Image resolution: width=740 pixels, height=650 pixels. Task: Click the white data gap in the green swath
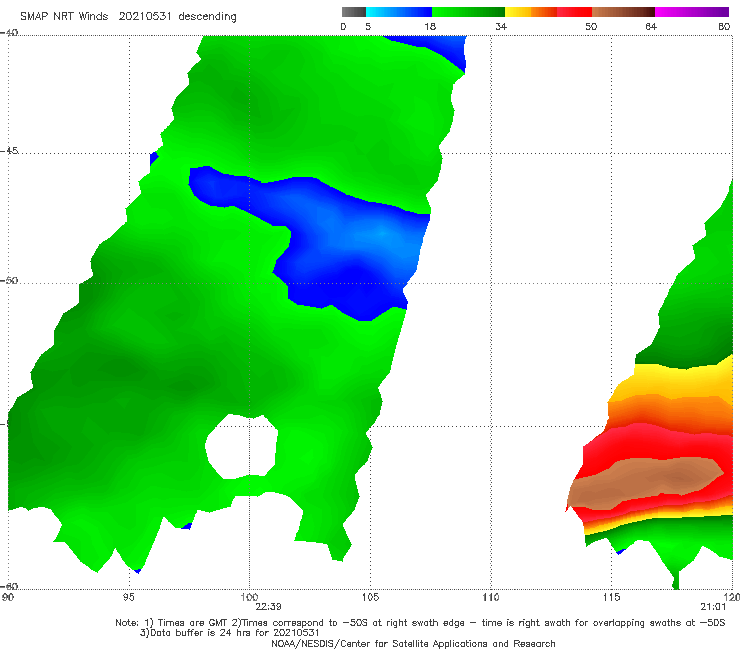pyautogui.click(x=241, y=447)
